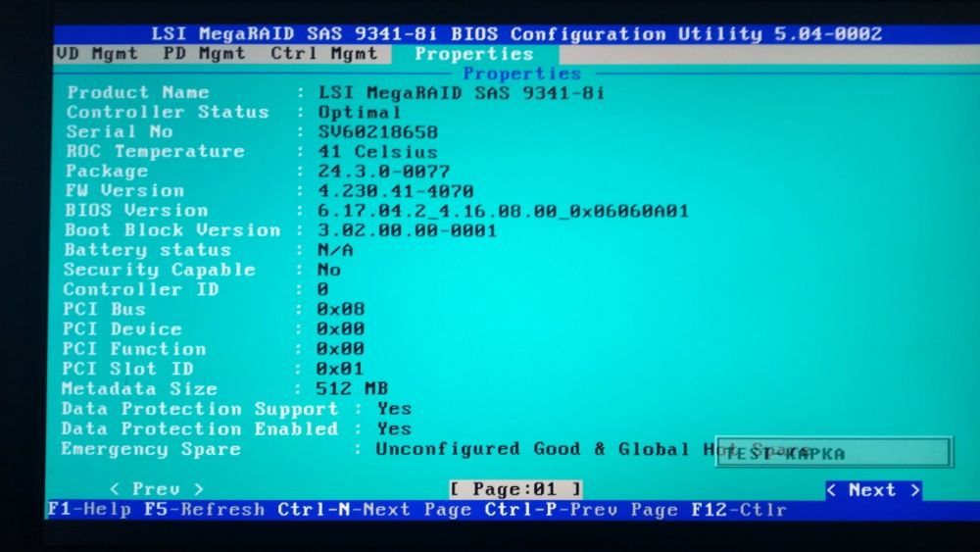
Task: Click the Prev page button
Action: point(156,489)
